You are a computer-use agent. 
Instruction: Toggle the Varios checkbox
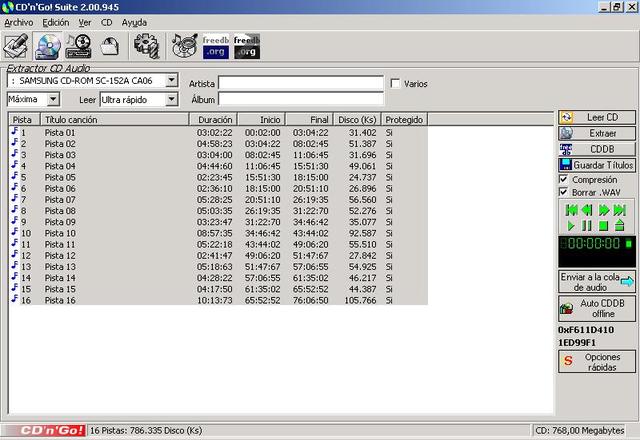[x=395, y=83]
